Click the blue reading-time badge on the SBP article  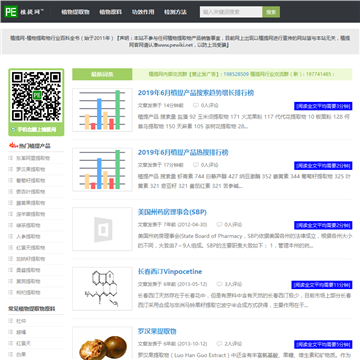(323, 225)
